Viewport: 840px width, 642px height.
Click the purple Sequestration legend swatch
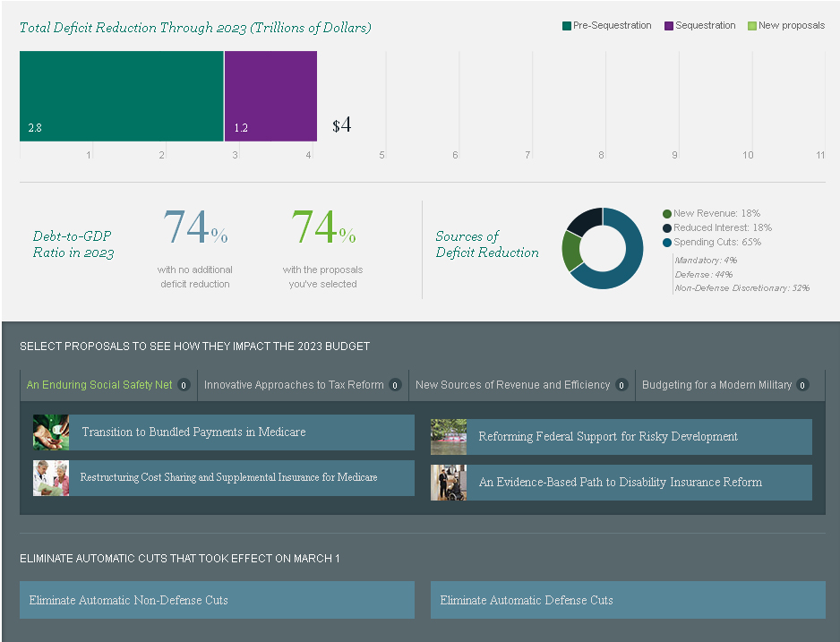click(669, 26)
